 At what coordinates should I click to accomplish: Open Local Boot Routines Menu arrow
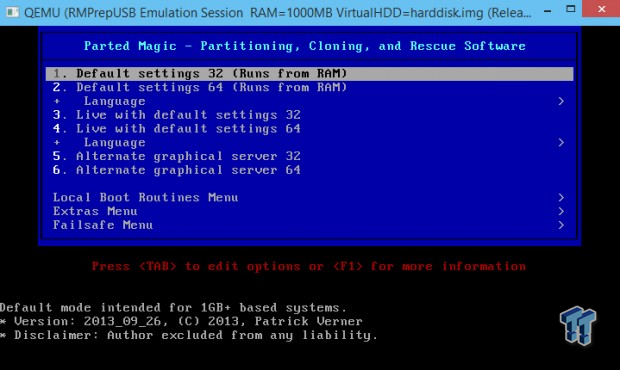pos(561,197)
